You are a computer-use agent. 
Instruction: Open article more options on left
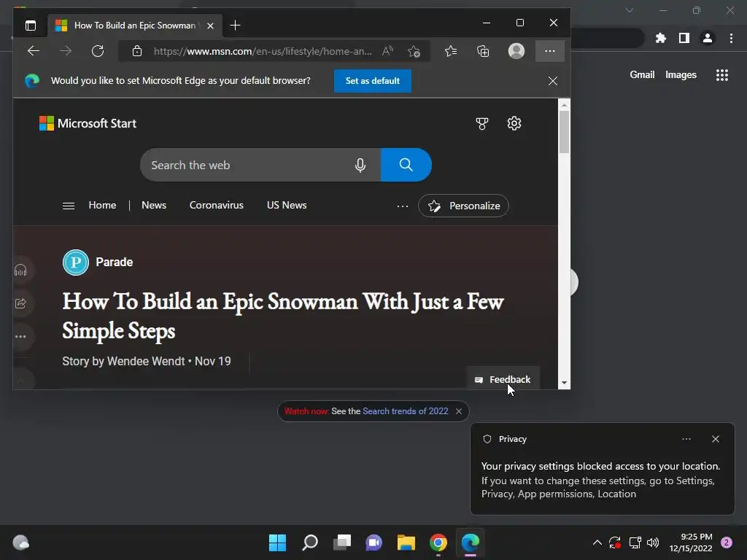[20, 336]
